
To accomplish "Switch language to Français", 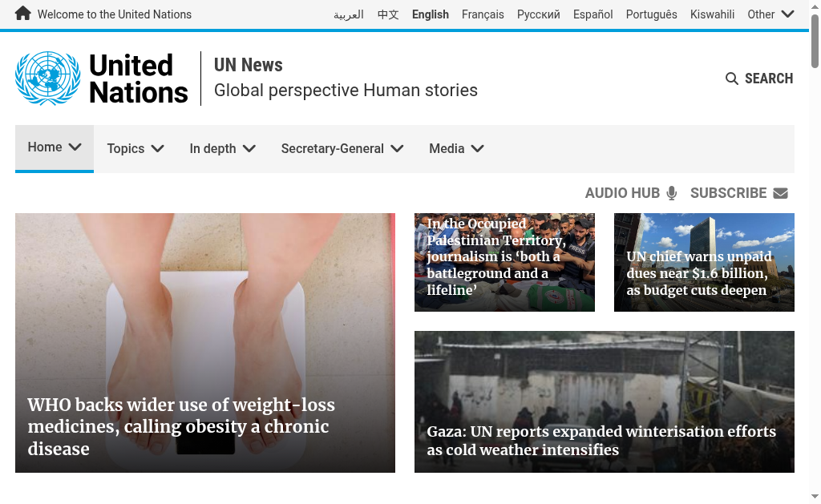I will click(483, 14).
